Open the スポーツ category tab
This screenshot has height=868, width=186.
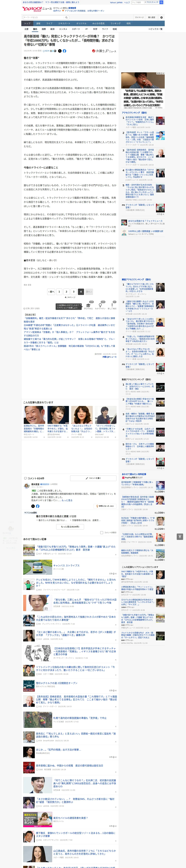point(76,29)
